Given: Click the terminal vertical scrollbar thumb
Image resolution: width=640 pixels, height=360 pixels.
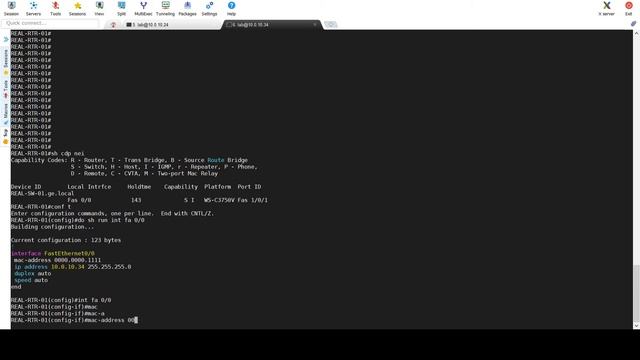Looking at the screenshot, I should coord(636,293).
